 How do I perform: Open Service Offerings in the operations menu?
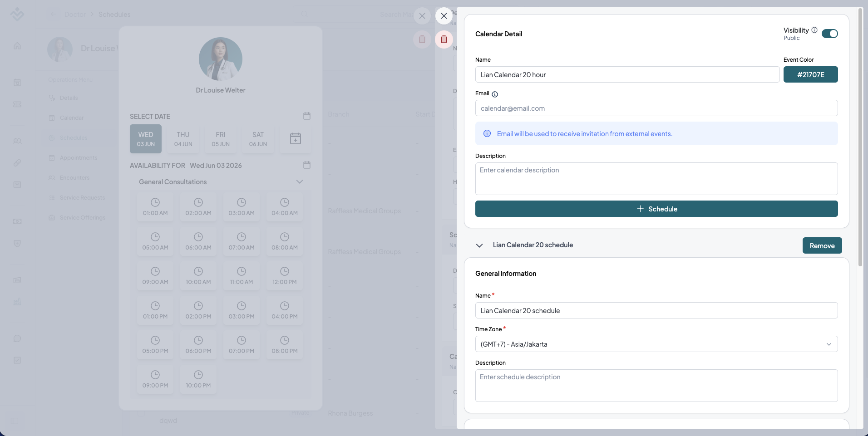click(x=83, y=218)
